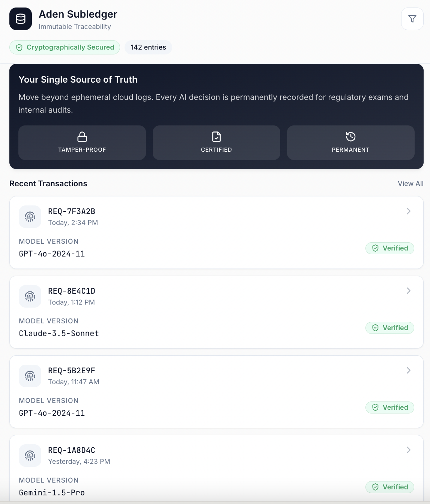Open the filter funnel icon
Image resolution: width=430 pixels, height=504 pixels.
pyautogui.click(x=412, y=19)
